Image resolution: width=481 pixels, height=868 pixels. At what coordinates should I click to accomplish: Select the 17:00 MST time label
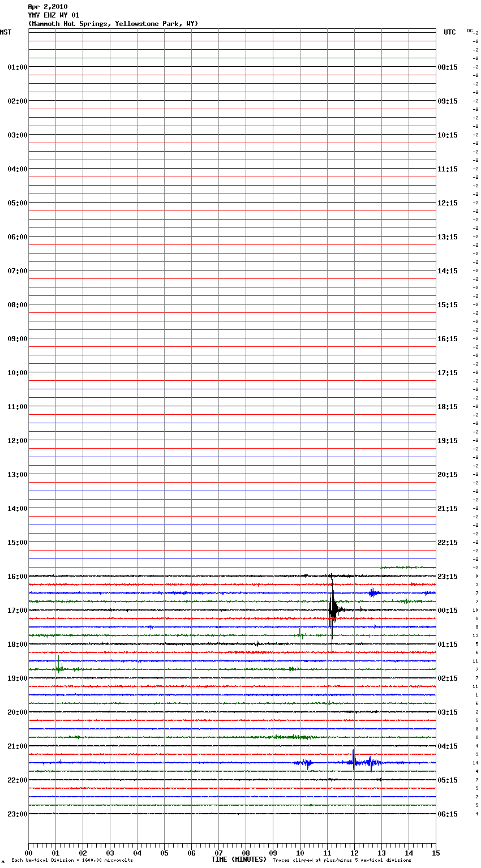(18, 611)
